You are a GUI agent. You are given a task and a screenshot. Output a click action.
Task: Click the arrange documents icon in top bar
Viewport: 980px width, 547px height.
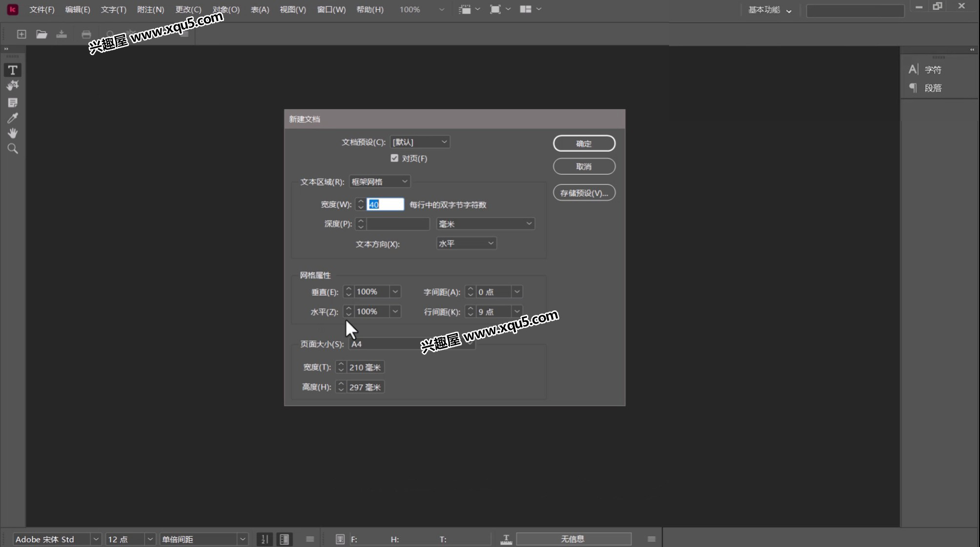click(x=526, y=9)
